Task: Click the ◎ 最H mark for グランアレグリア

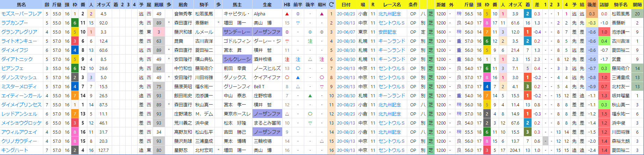Action: [x=322, y=32]
